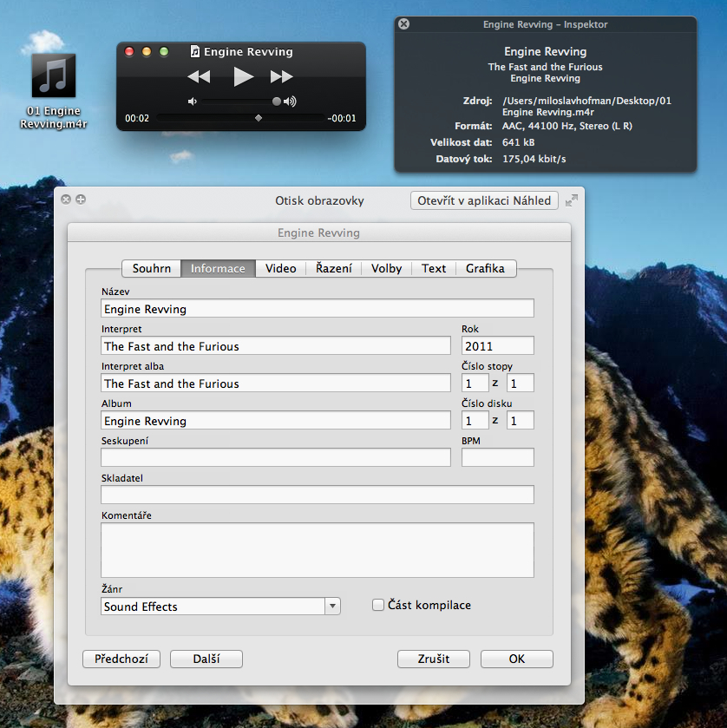The image size is (727, 728).
Task: Click the low volume speaker icon
Action: (192, 102)
